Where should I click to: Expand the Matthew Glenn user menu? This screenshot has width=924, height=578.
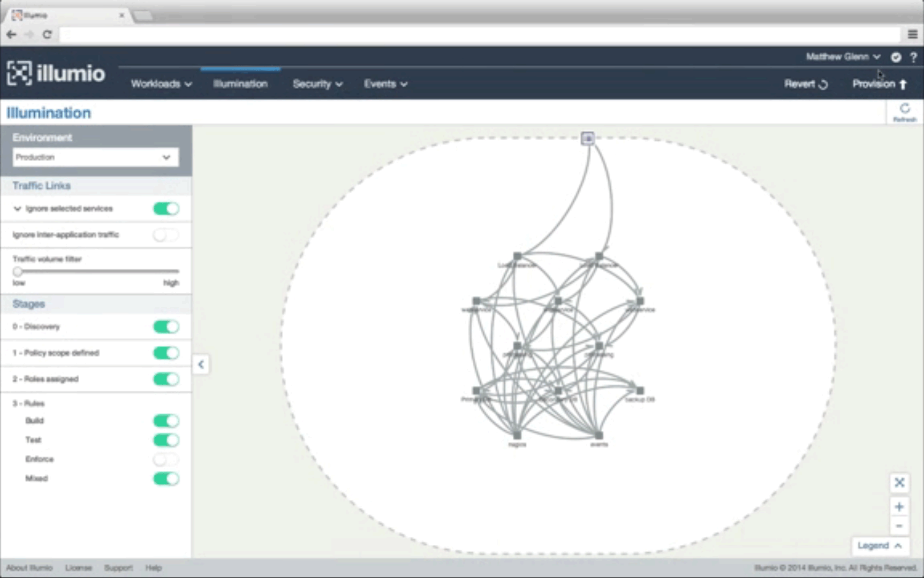(x=843, y=57)
